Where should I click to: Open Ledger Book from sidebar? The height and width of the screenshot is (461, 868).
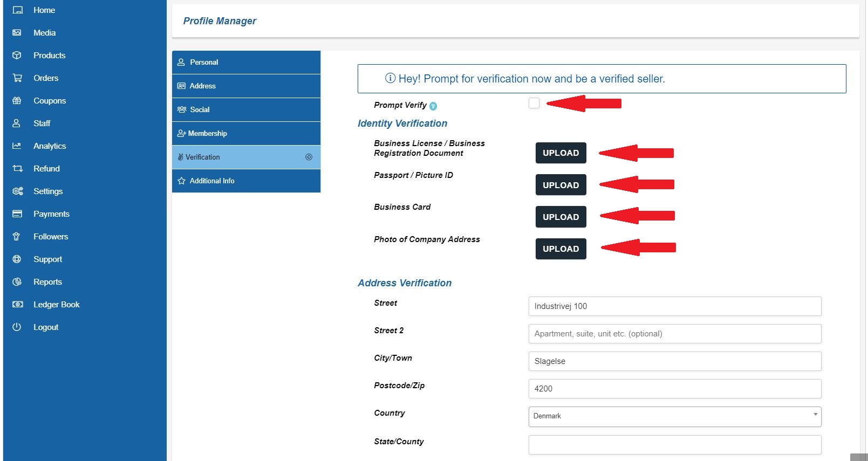pos(56,305)
